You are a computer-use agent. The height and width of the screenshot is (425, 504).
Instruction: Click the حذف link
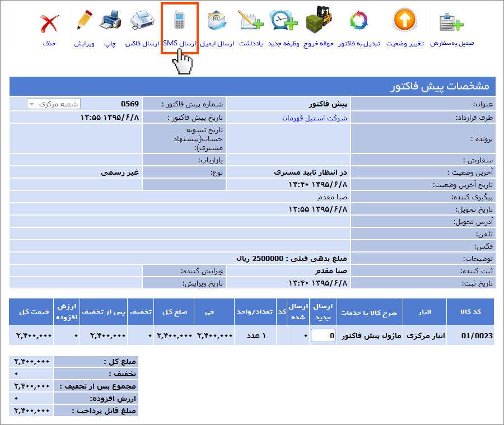(x=49, y=44)
